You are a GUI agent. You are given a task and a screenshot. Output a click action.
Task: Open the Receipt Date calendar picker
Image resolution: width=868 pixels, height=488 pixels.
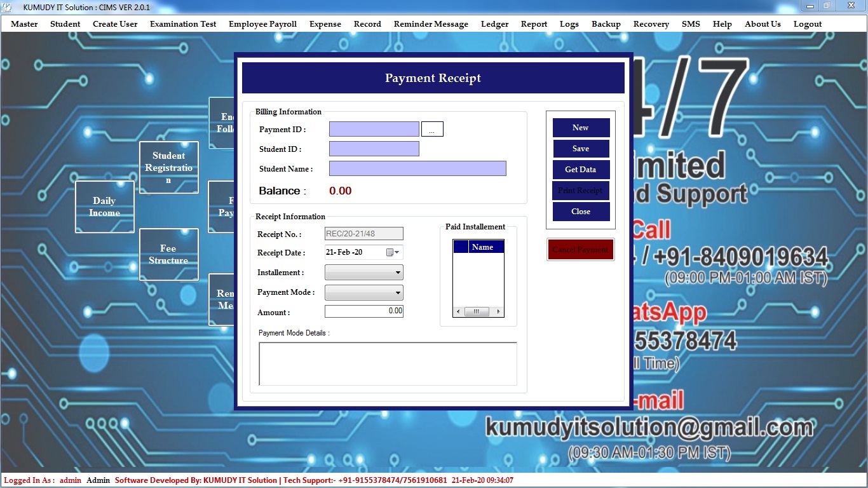[393, 253]
